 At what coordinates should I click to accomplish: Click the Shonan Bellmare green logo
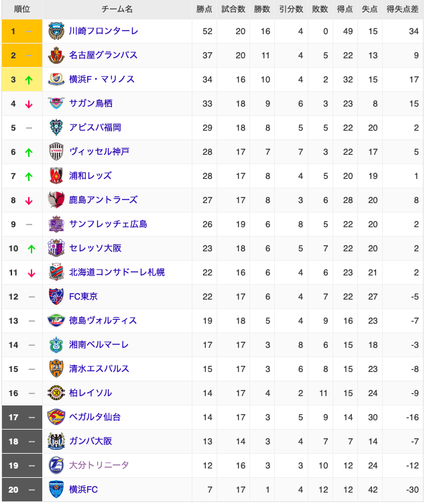point(56,344)
